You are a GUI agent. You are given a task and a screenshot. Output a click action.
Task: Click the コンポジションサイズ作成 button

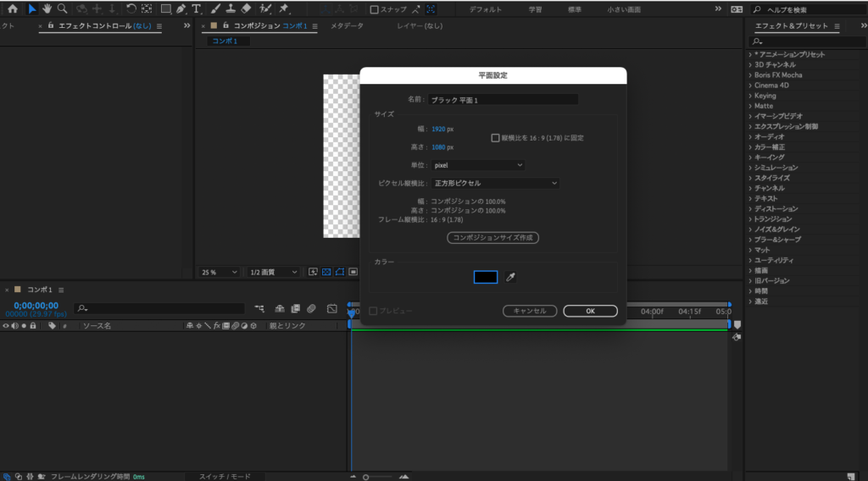492,238
